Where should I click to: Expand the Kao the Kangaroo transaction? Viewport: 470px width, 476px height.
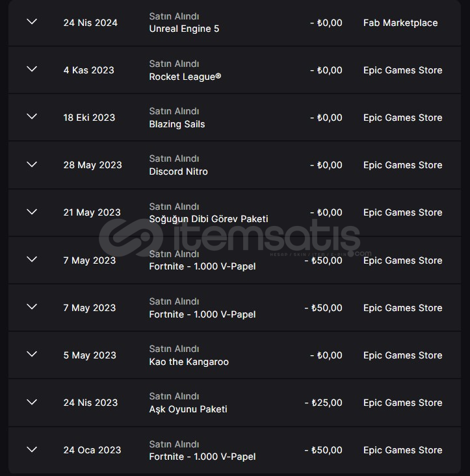pos(31,355)
